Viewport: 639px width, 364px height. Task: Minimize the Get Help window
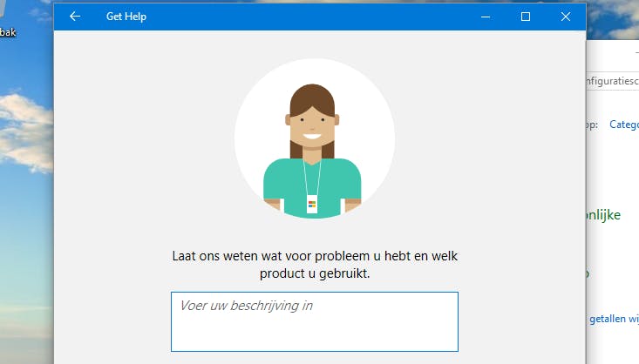point(486,17)
